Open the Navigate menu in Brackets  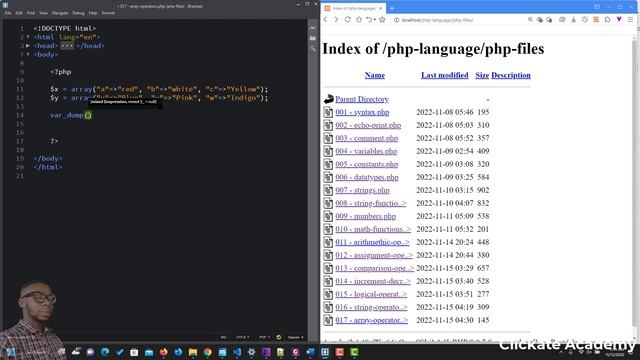click(x=60, y=13)
